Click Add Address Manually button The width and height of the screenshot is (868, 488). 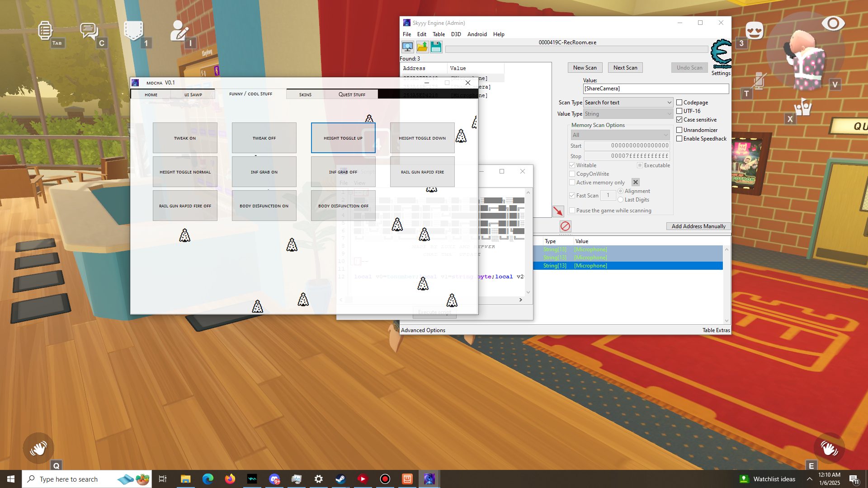[698, 226]
